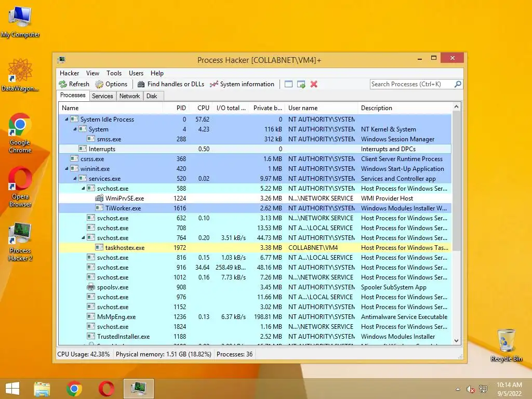Click the Physical memory status entry
The width and height of the screenshot is (532, 399).
click(x=164, y=354)
